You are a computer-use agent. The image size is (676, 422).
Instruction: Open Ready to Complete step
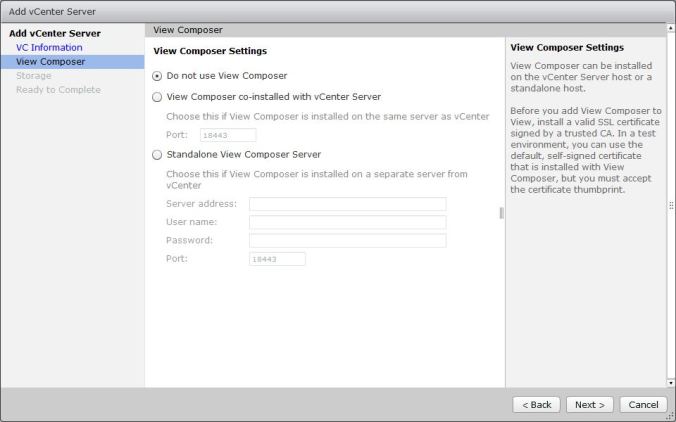[58, 90]
